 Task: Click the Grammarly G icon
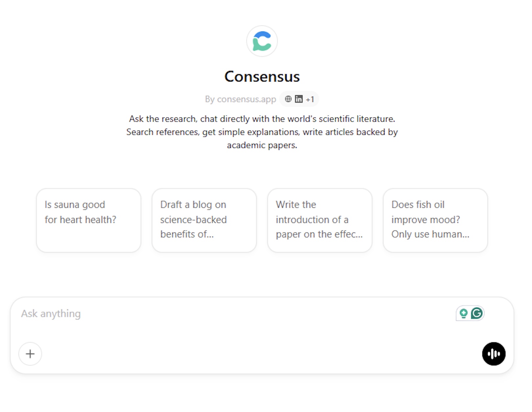(477, 313)
